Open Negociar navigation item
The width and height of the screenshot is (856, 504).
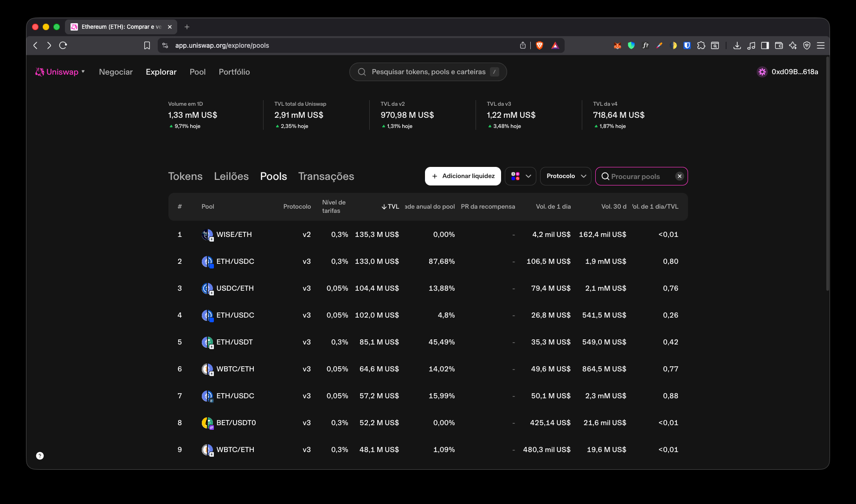click(116, 72)
